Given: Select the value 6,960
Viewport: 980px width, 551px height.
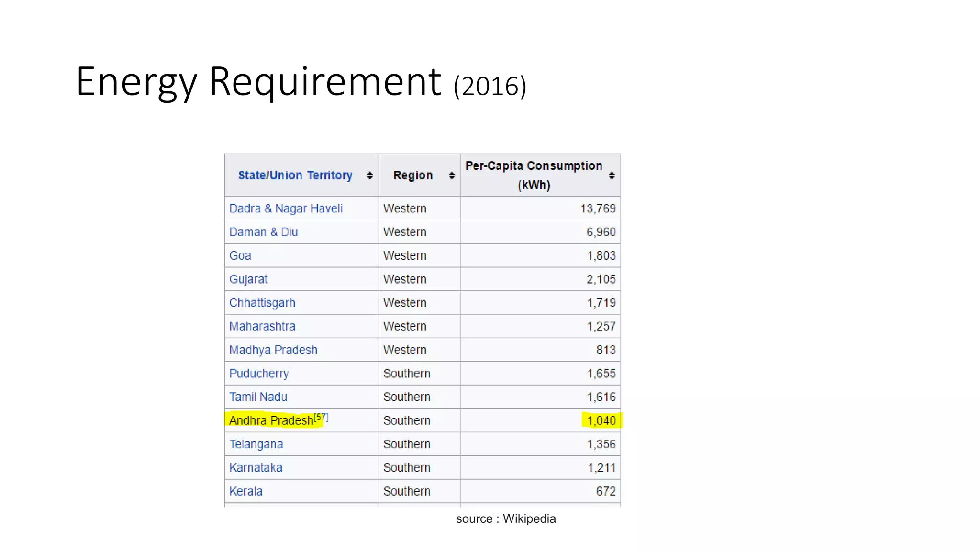Looking at the screenshot, I should click(601, 232).
